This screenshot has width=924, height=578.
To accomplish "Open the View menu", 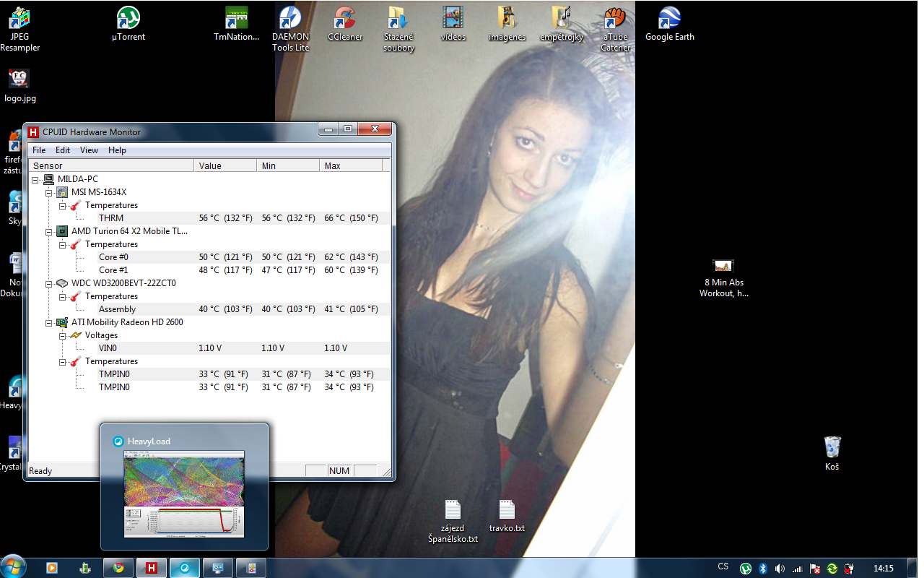I will tap(89, 150).
